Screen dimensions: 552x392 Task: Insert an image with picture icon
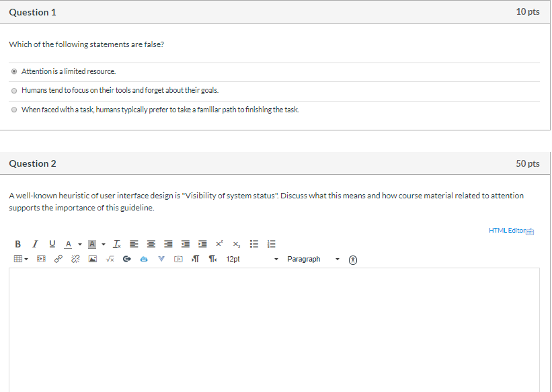coord(93,260)
